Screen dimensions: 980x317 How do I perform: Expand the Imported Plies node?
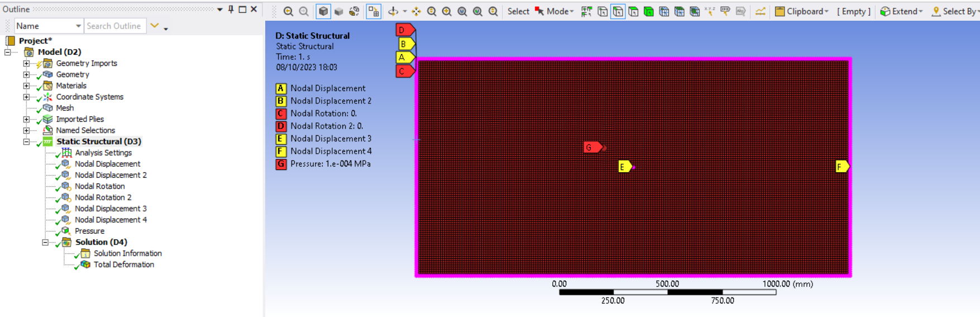point(26,119)
